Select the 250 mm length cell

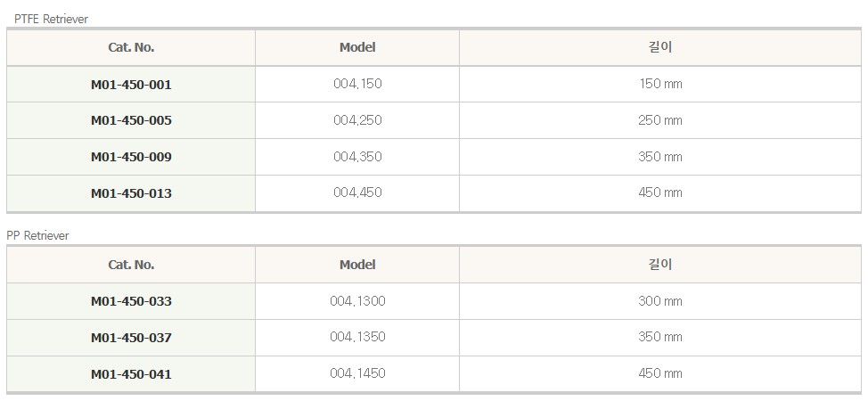point(659,120)
